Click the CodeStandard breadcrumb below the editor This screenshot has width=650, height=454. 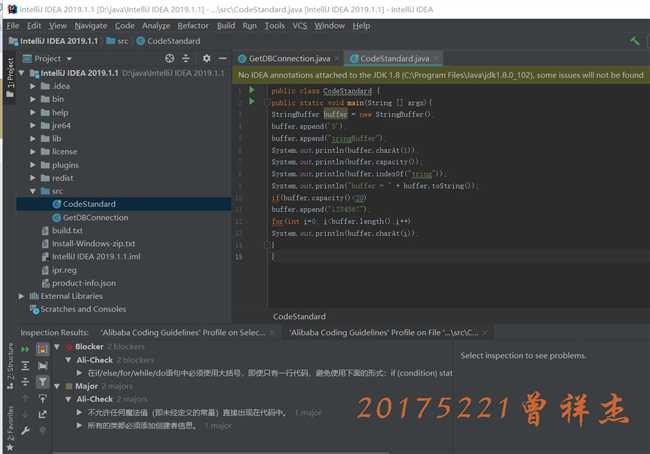pyautogui.click(x=299, y=316)
